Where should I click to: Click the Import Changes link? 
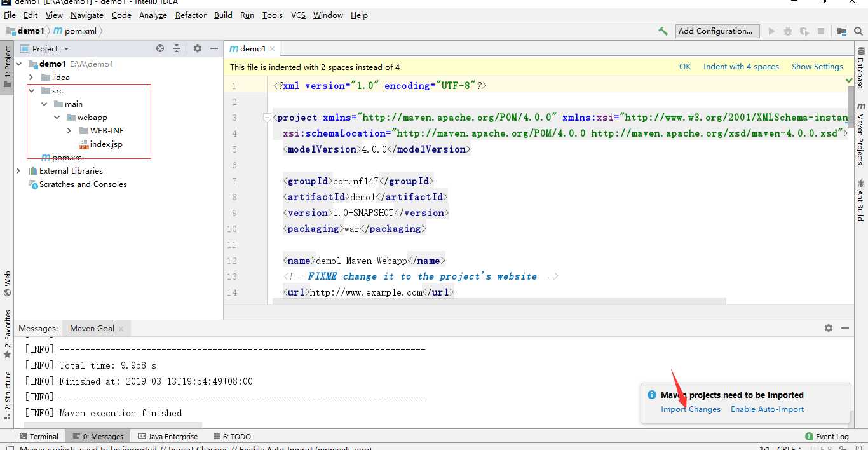pyautogui.click(x=690, y=409)
